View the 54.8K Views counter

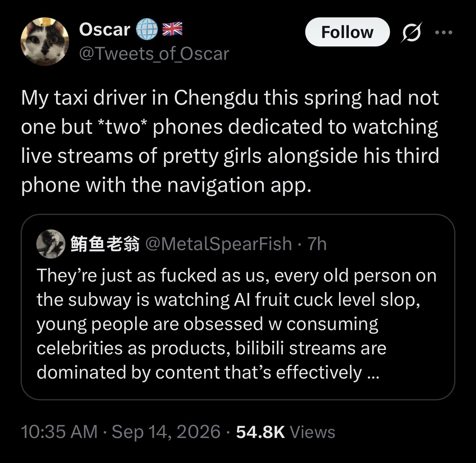pyautogui.click(x=286, y=432)
